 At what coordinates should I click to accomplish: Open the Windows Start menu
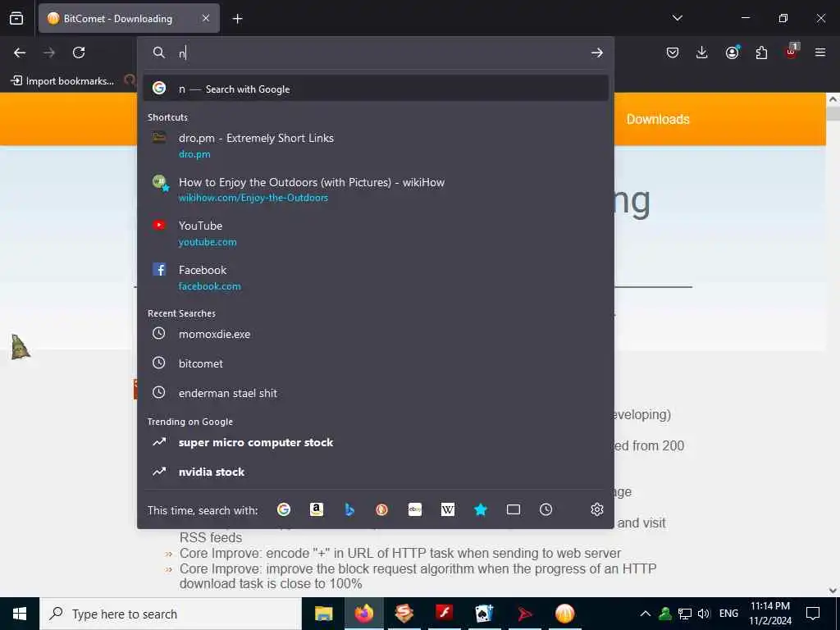(x=20, y=614)
